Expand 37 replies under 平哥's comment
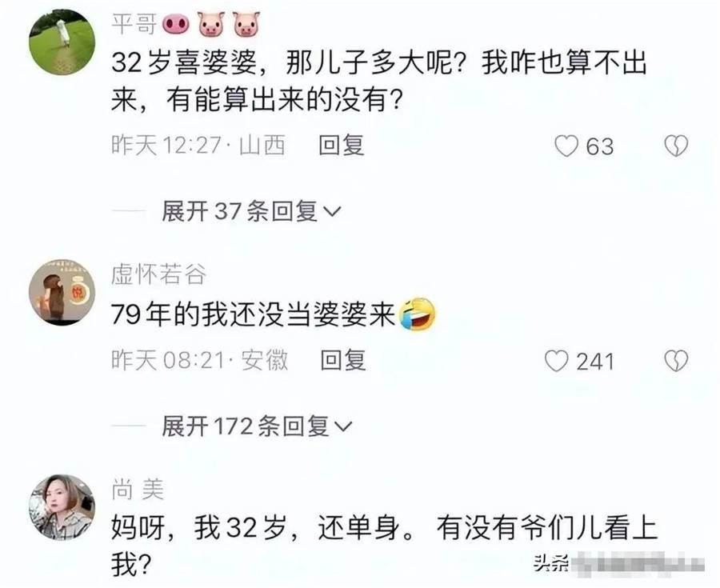Image resolution: width=720 pixels, height=588 pixels. pos(250,212)
